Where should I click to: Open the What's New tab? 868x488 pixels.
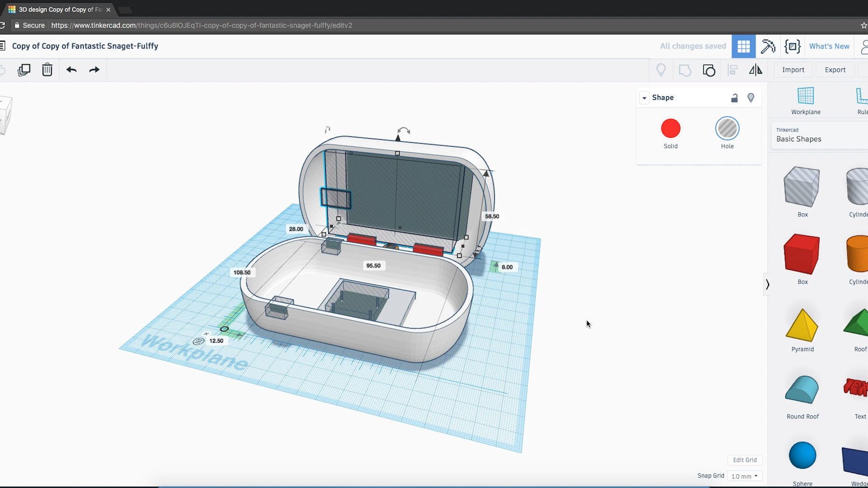pyautogui.click(x=830, y=46)
